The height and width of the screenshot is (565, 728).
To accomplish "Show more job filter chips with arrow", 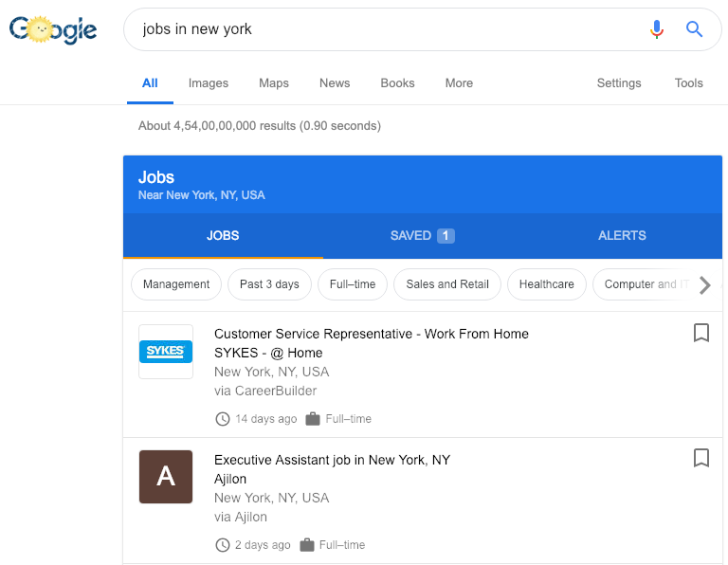I will (705, 285).
